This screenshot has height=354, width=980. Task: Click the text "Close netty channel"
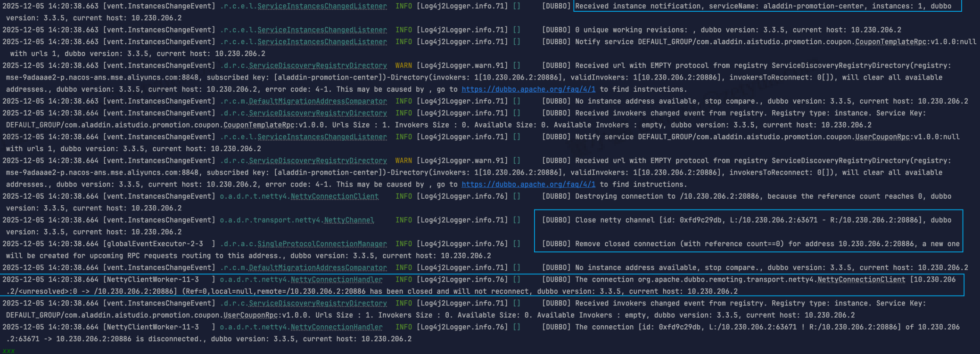pyautogui.click(x=615, y=220)
